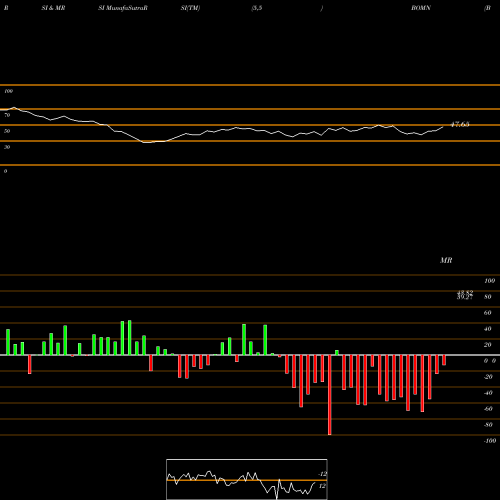Click the '50' label on RSI axis

(x=7, y=131)
